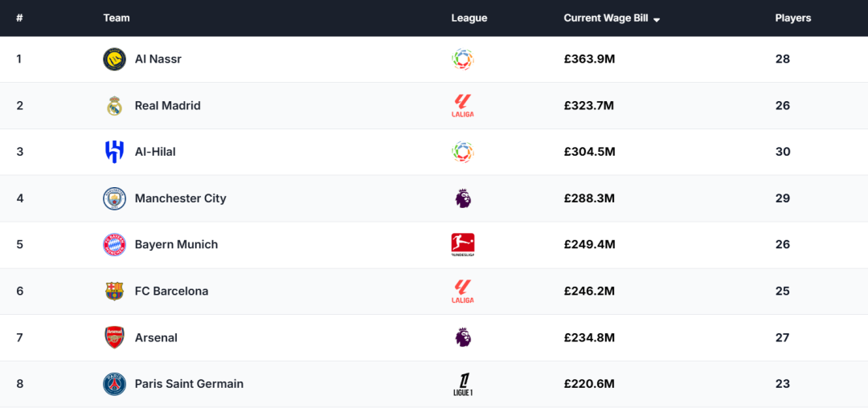This screenshot has height=408, width=868.
Task: Select Arsenal's £234.8M wage bill cell
Action: [589, 337]
